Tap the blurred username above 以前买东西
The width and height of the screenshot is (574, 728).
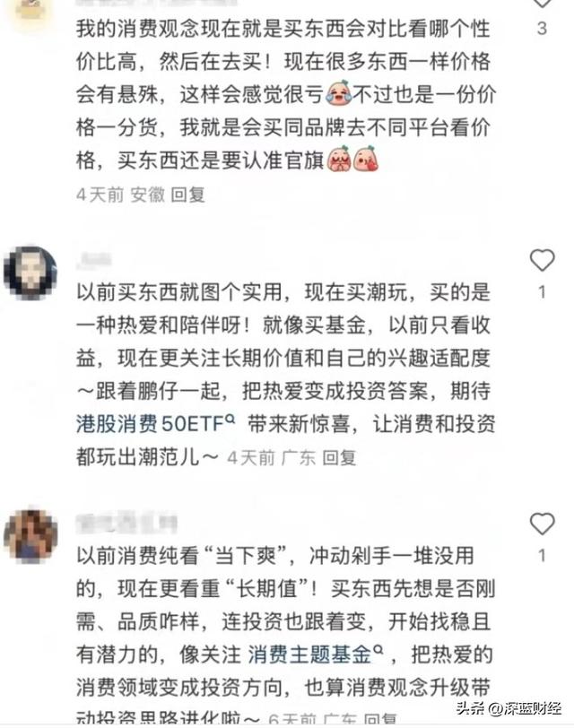pyautogui.click(x=93, y=259)
